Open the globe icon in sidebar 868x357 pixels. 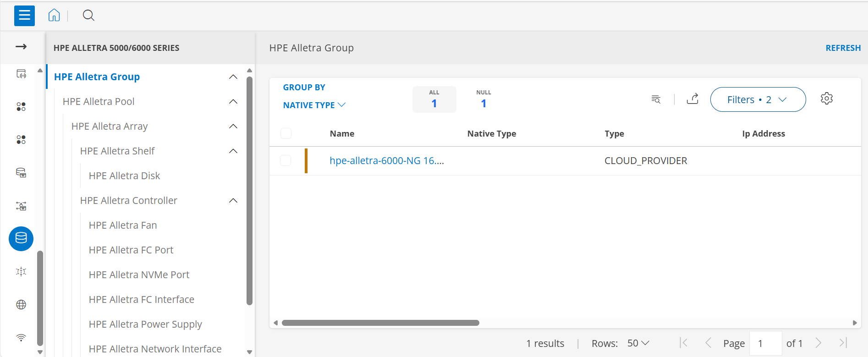click(21, 305)
